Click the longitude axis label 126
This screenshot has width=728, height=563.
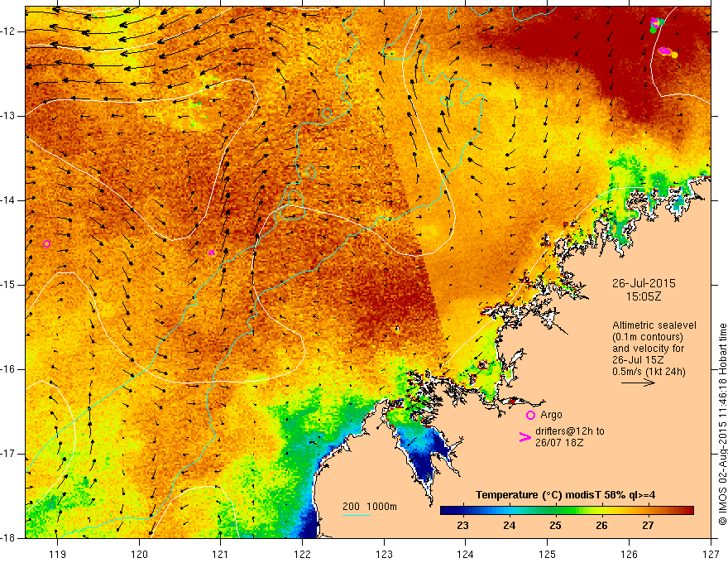(x=629, y=554)
